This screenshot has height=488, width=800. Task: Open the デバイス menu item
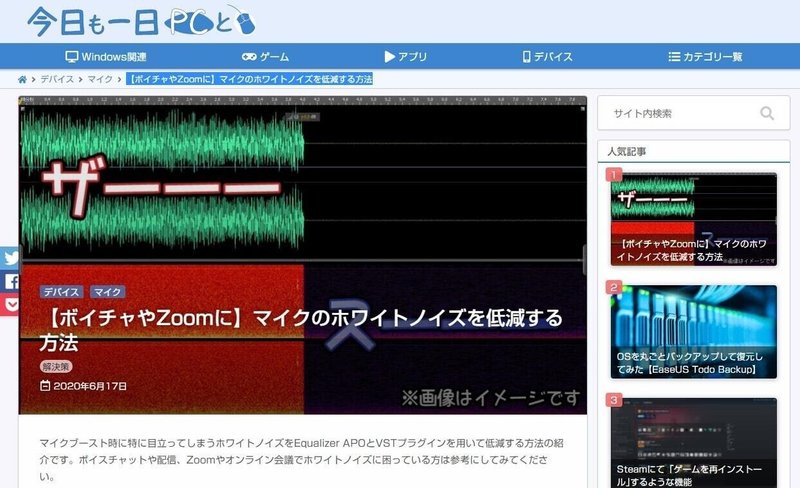click(547, 57)
